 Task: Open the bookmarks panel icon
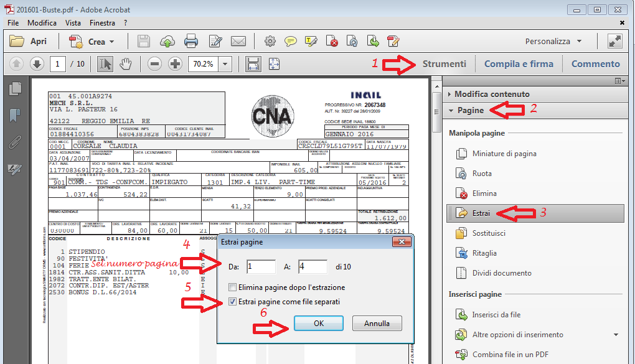tap(14, 116)
